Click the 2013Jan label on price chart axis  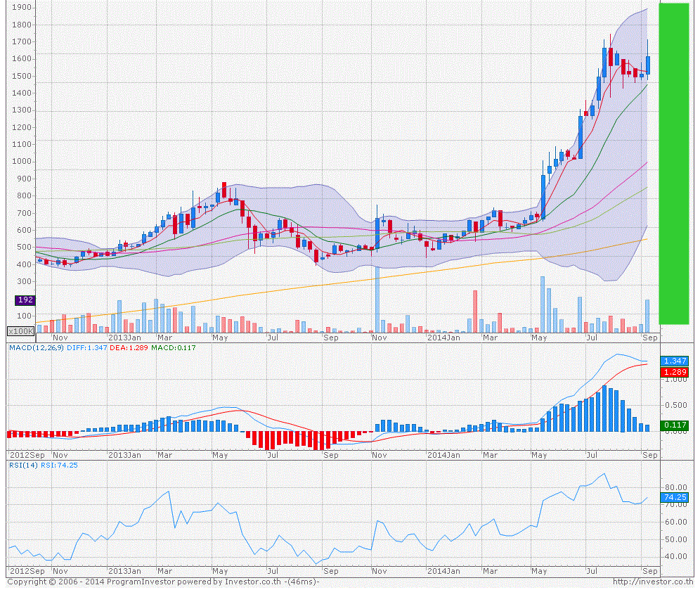tap(124, 338)
